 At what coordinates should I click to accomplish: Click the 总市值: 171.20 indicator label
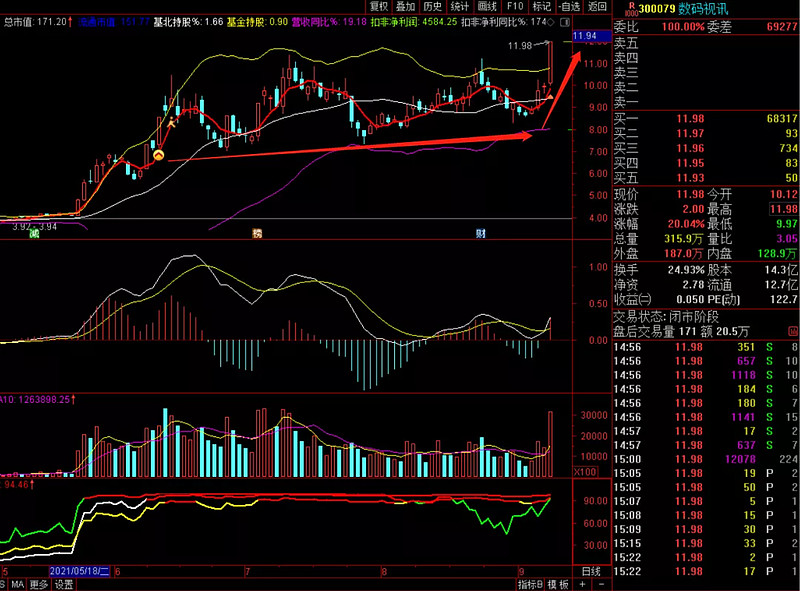click(x=36, y=22)
